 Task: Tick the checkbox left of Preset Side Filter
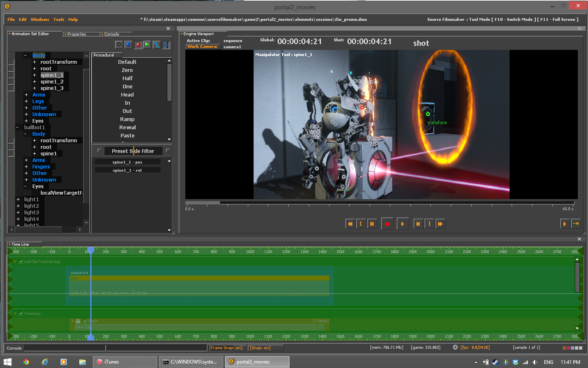[99, 151]
